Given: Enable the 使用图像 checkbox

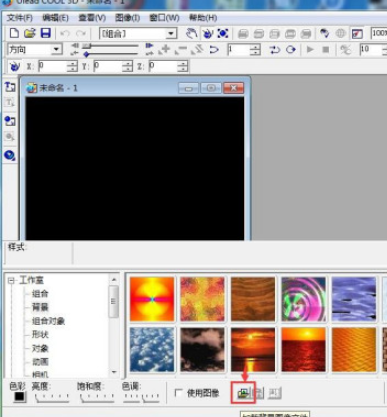Looking at the screenshot, I should click(179, 393).
